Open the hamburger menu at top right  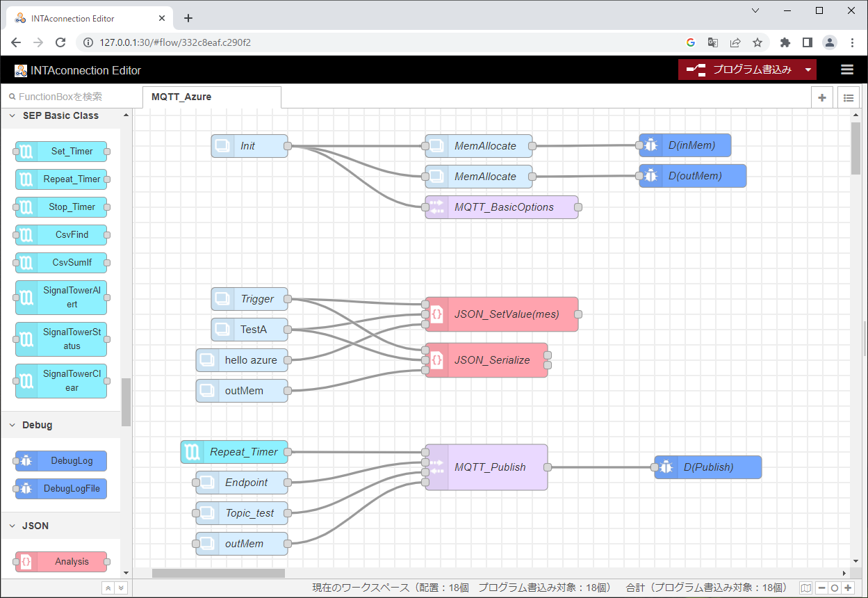click(x=846, y=70)
